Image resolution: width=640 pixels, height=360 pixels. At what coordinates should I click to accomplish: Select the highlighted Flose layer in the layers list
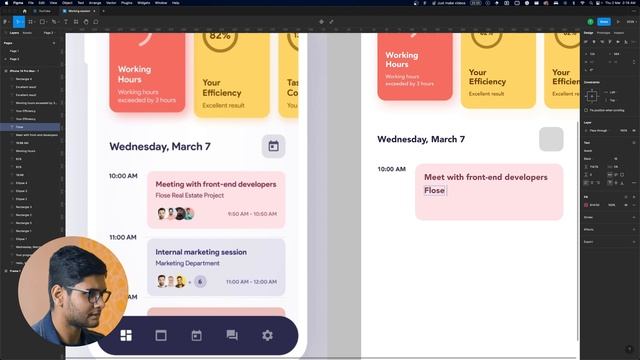[31, 127]
